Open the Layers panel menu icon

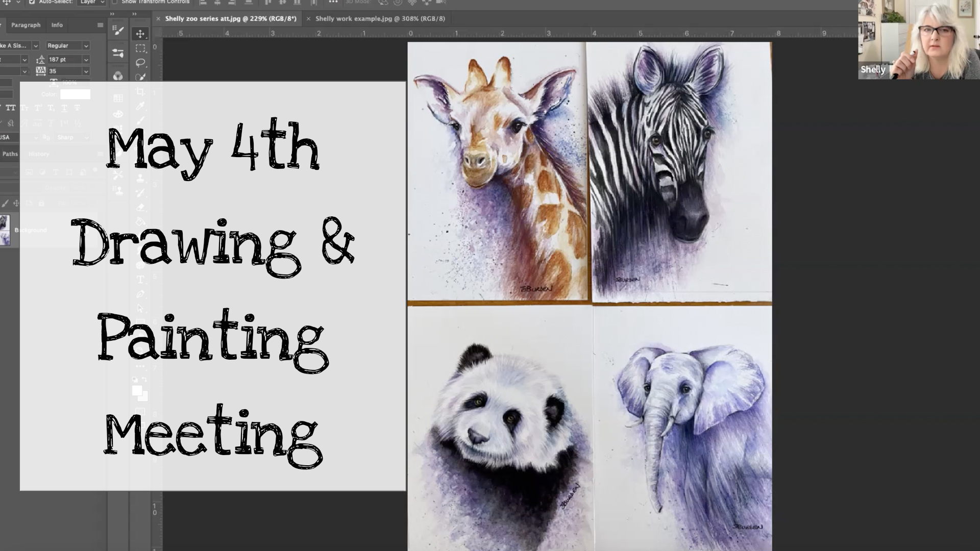[x=100, y=154]
